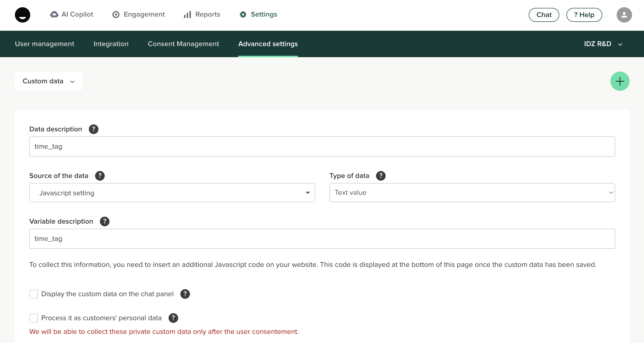Click the black smiley logo home icon
Viewport: 644px width, 343px height.
pos(23,15)
